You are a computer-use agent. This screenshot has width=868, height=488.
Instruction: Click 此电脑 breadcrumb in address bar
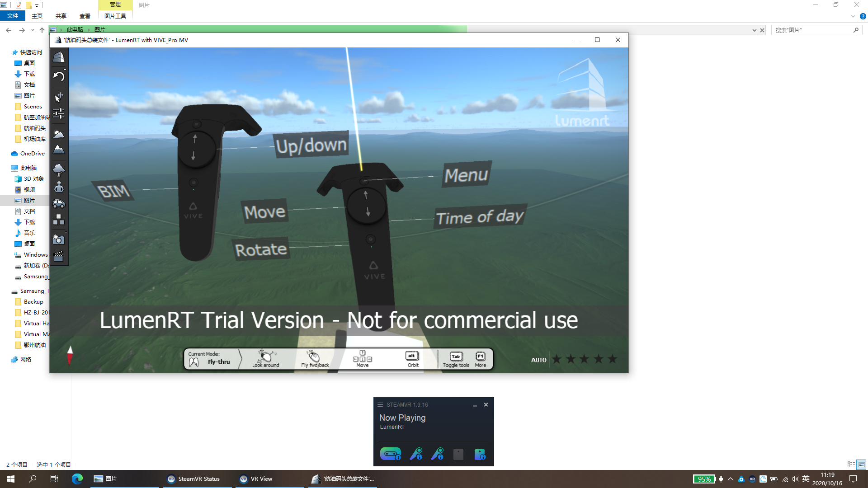[x=75, y=30]
